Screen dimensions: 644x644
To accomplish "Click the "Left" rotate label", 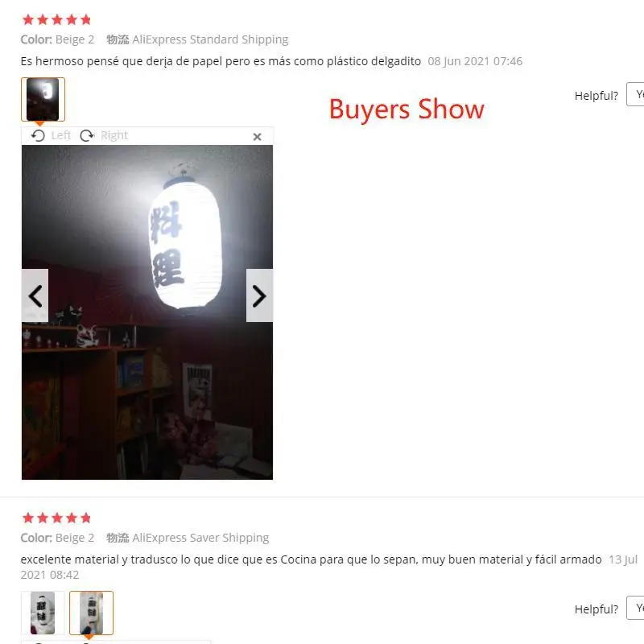I will point(61,135).
